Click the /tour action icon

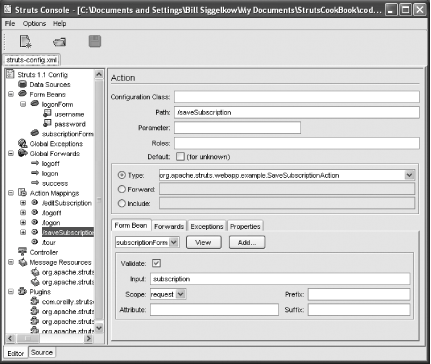pyautogui.click(x=35, y=242)
